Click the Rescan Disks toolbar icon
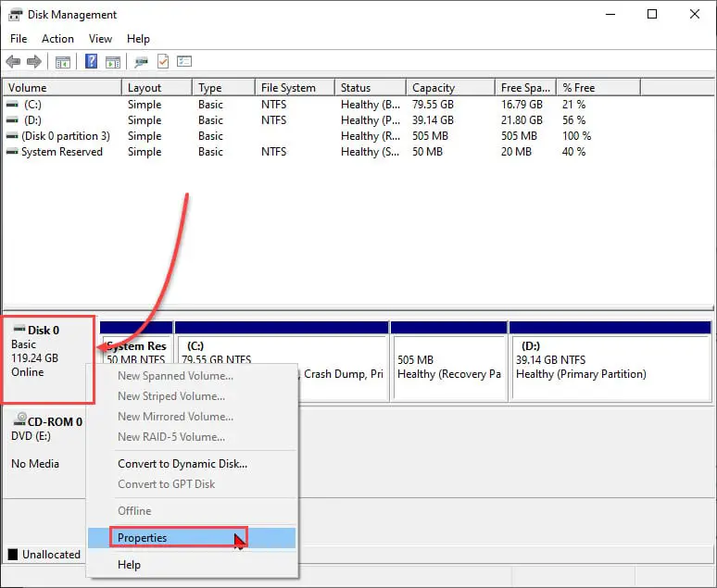This screenshot has height=588, width=717. [141, 62]
